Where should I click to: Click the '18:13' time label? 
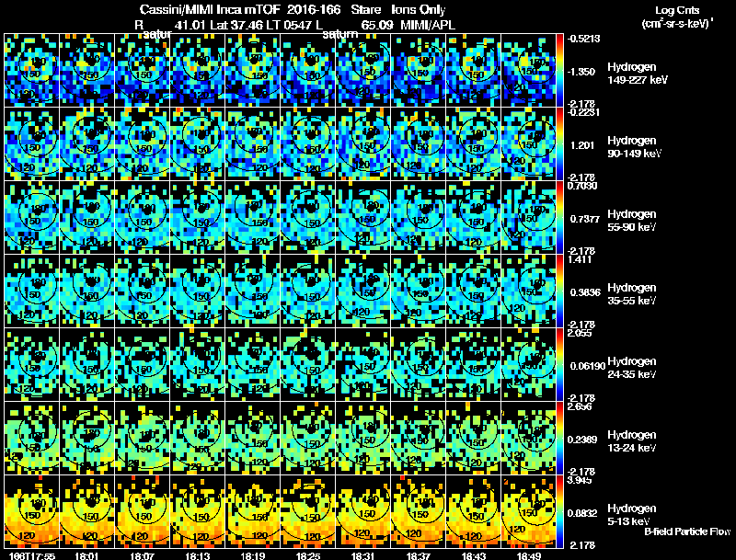point(198,556)
